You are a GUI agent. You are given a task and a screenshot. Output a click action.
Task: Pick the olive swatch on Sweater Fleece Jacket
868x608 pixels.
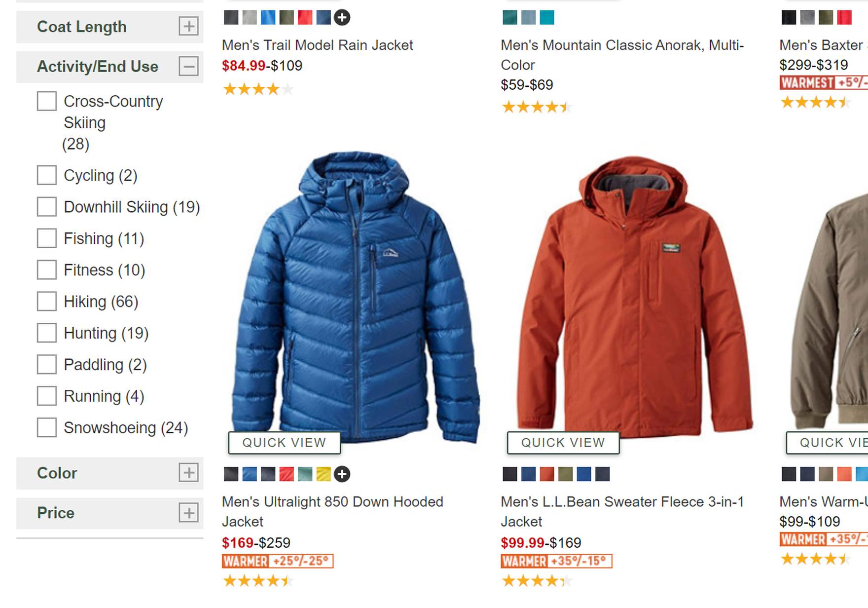[x=566, y=474]
